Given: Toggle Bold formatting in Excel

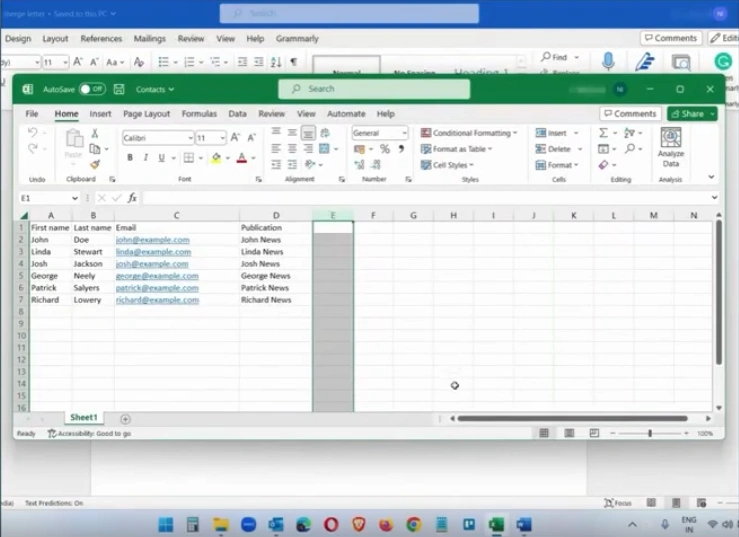Looking at the screenshot, I should pos(130,157).
